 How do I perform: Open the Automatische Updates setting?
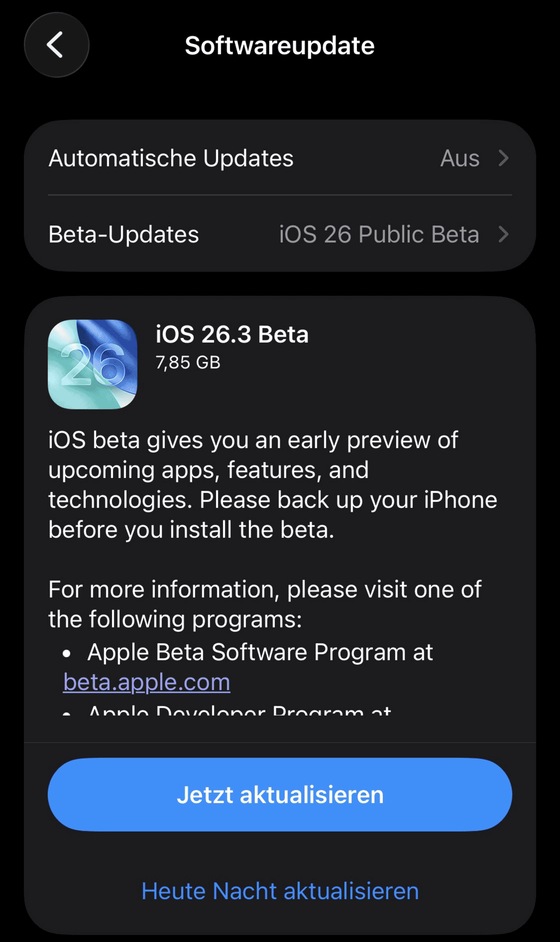click(x=171, y=158)
